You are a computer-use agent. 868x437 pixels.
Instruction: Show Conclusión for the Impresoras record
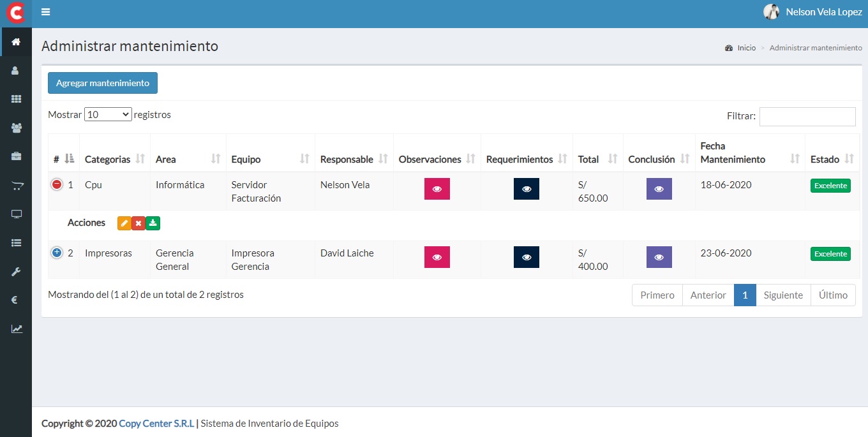coord(659,256)
